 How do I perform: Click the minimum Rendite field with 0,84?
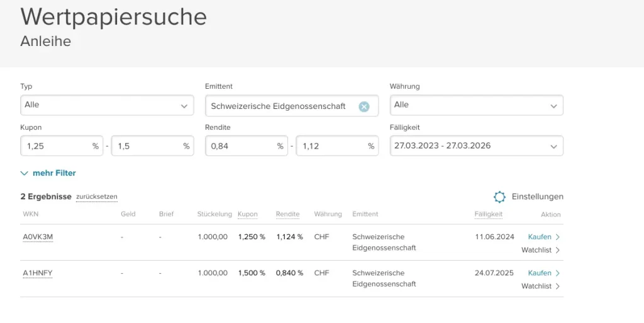click(x=240, y=146)
